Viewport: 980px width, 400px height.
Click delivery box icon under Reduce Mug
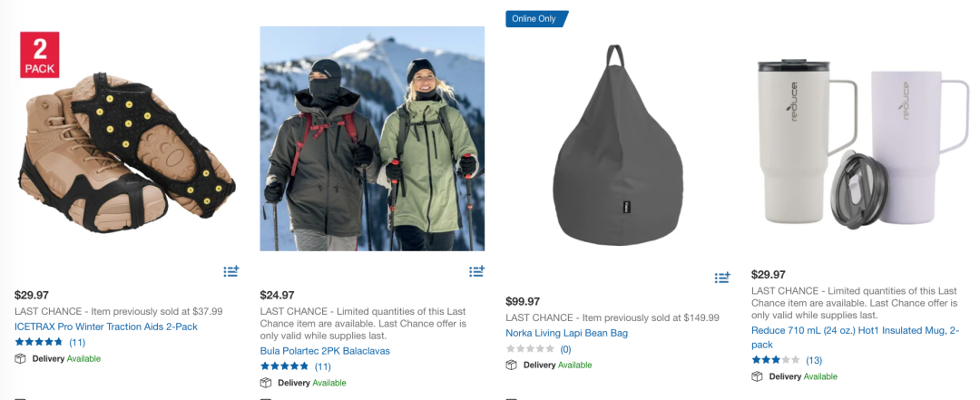pyautogui.click(x=757, y=376)
